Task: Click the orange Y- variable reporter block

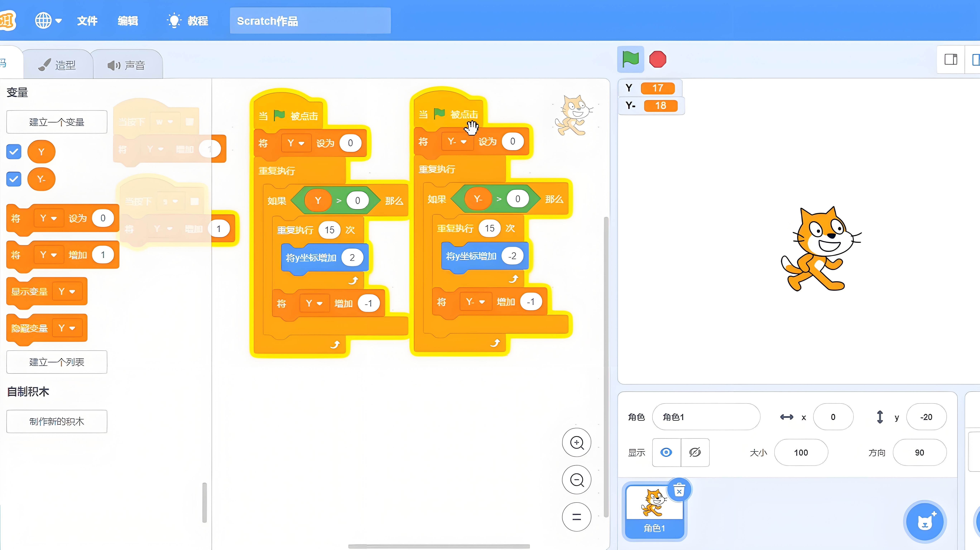Action: pyautogui.click(x=42, y=179)
